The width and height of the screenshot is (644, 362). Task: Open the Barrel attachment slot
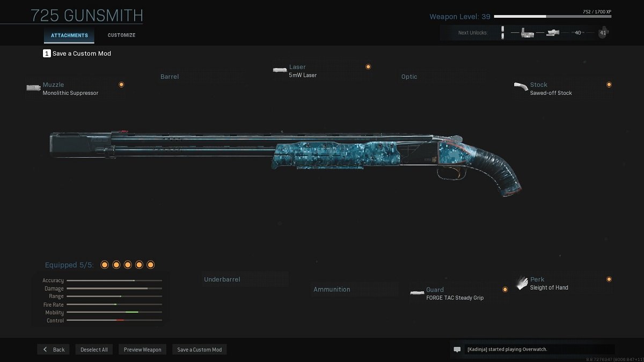pyautogui.click(x=170, y=77)
